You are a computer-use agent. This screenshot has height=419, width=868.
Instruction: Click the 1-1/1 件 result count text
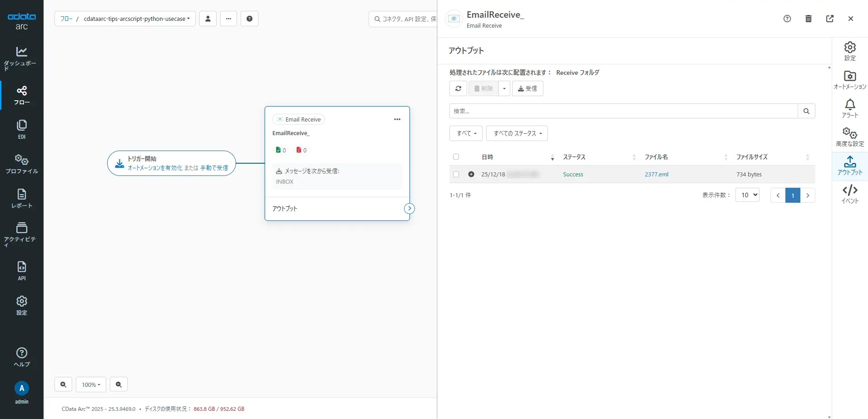(x=460, y=195)
